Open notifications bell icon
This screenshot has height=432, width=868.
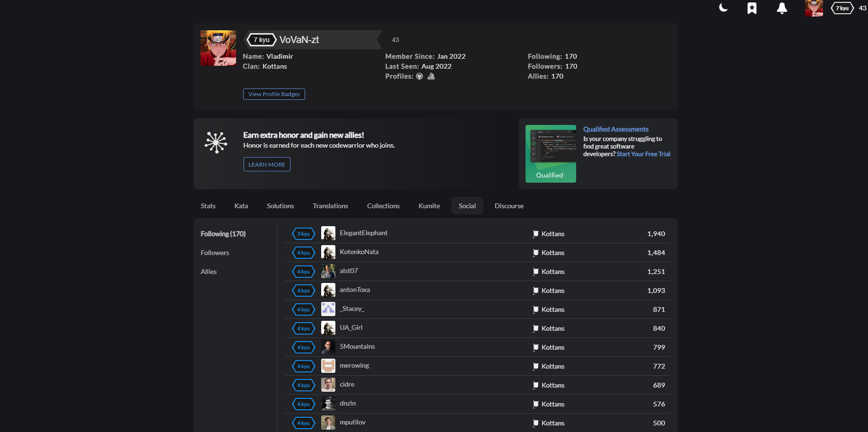coord(782,8)
